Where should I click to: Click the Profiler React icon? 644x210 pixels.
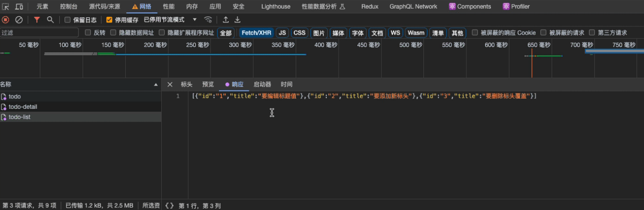click(x=506, y=7)
